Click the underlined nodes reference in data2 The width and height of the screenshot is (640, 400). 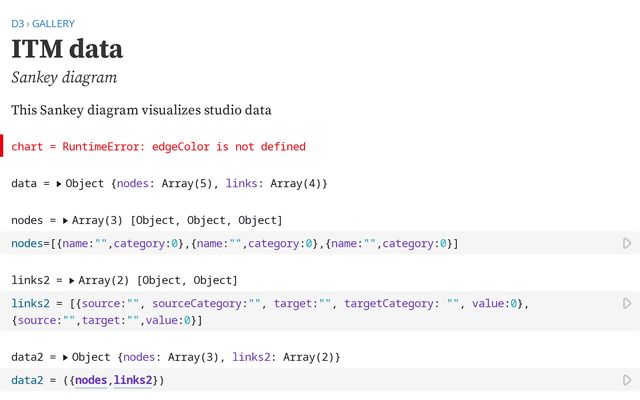tap(91, 380)
